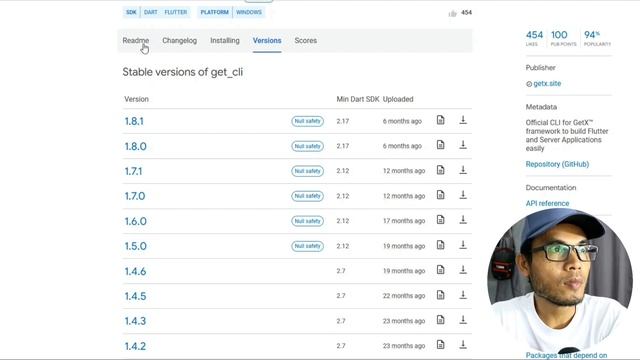This screenshot has width=640, height=360.
Task: Open the getx.site publisher link
Action: (x=547, y=83)
